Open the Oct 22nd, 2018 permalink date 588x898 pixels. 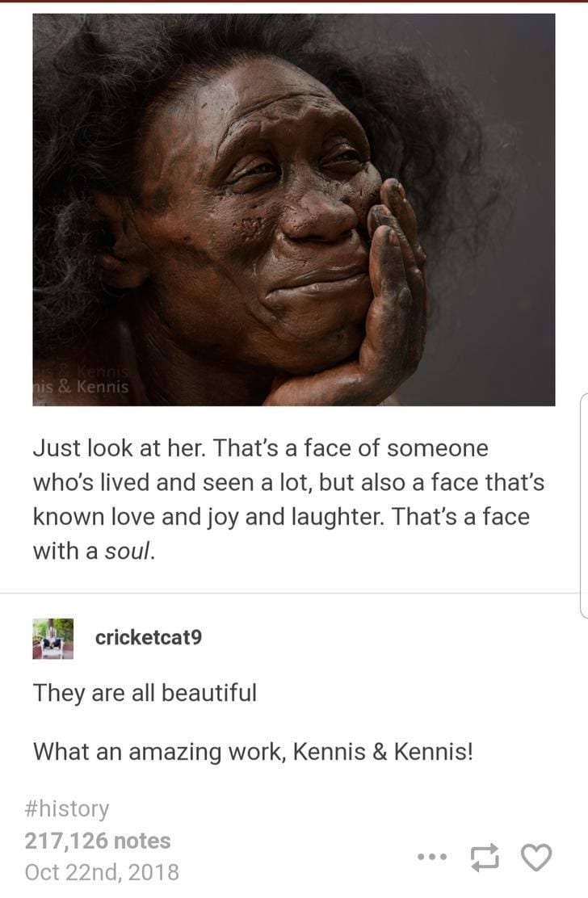click(x=102, y=872)
